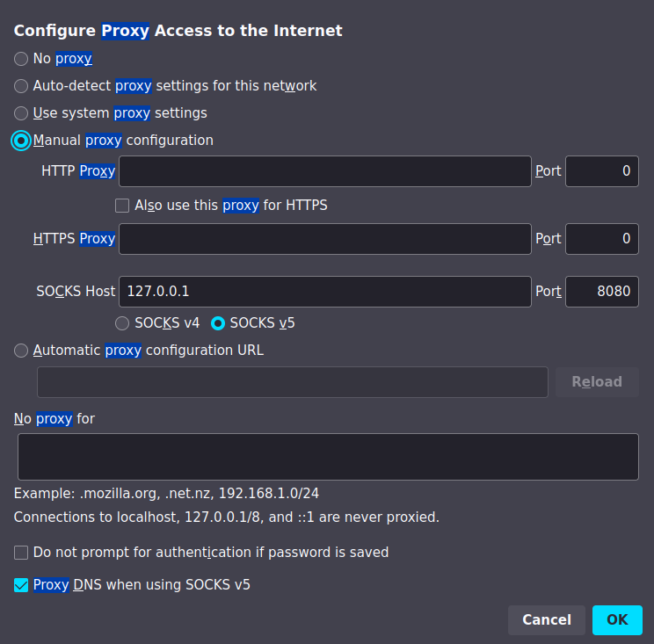This screenshot has width=654, height=644.
Task: Click the SOCKS Host address field
Action: (x=324, y=292)
